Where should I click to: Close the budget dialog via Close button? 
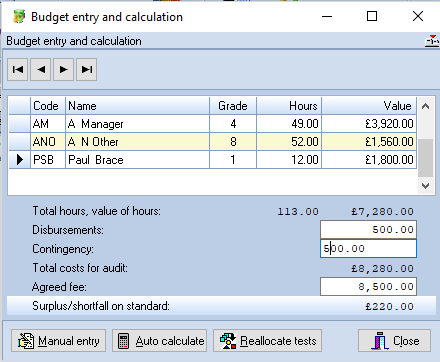coord(394,341)
